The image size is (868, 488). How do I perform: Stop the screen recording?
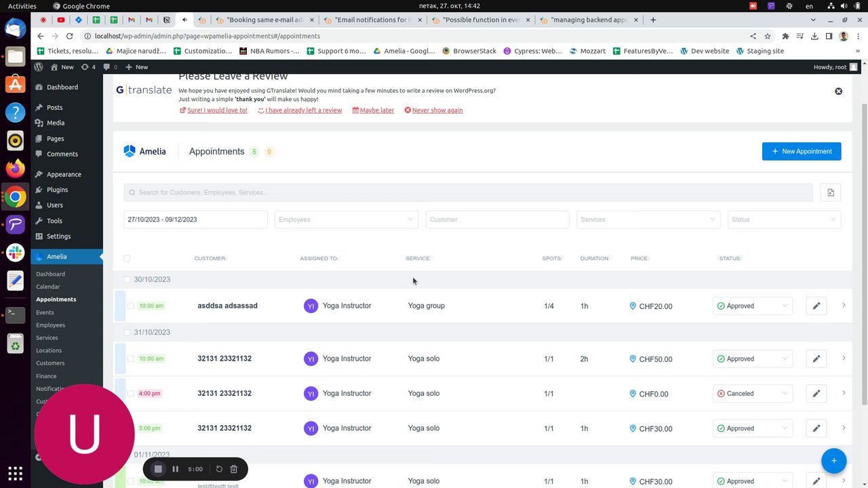tap(158, 469)
